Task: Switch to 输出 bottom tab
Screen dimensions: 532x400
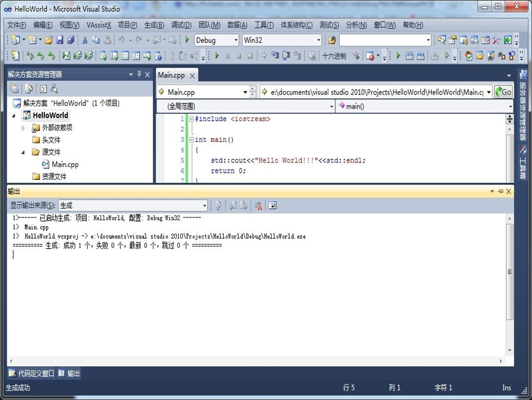Action: click(69, 374)
